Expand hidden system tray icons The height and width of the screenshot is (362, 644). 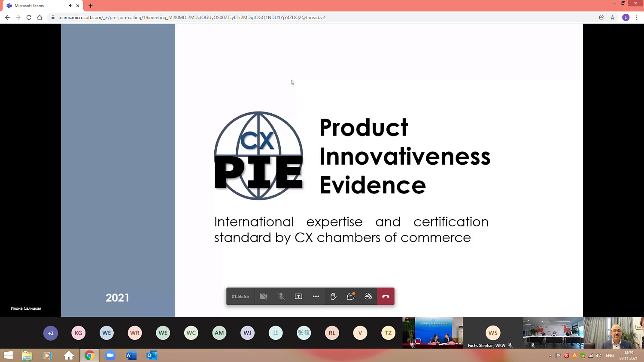point(550,356)
